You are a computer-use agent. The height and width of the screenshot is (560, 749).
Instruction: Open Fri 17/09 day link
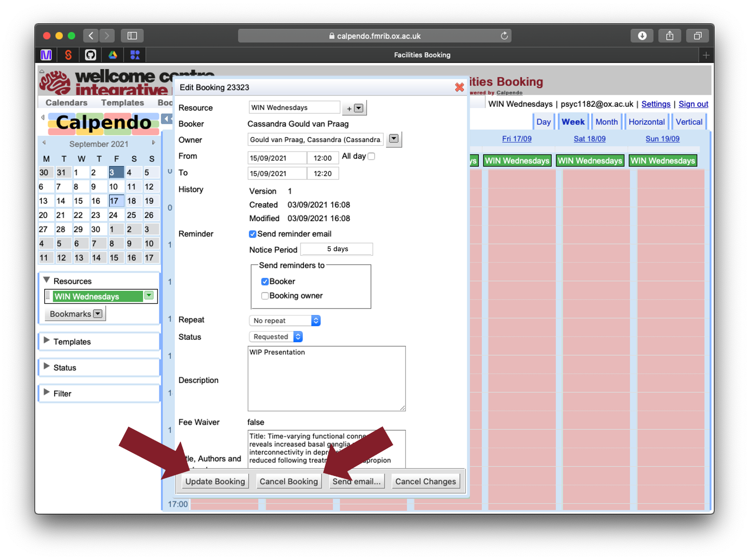point(517,139)
